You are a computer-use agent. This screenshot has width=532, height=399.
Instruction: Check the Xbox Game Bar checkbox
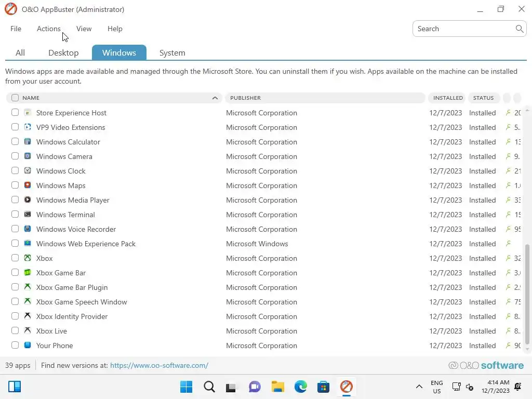tap(15, 272)
